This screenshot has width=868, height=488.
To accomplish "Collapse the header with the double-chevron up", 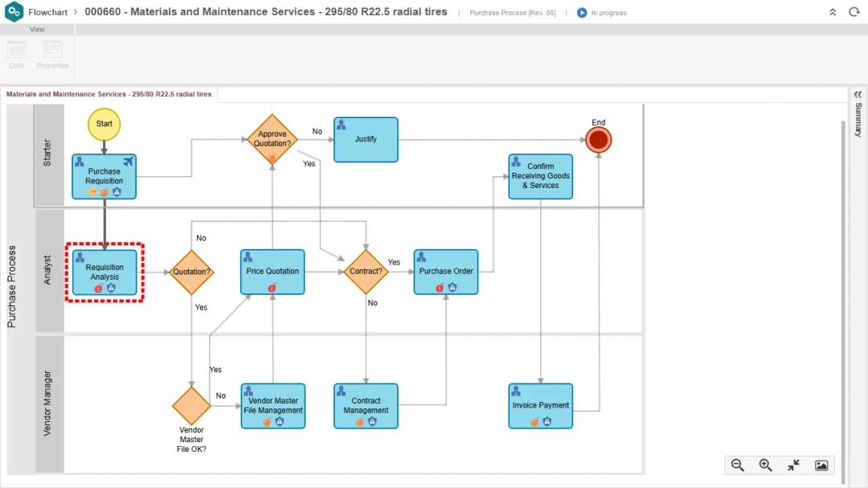I will coord(833,12).
